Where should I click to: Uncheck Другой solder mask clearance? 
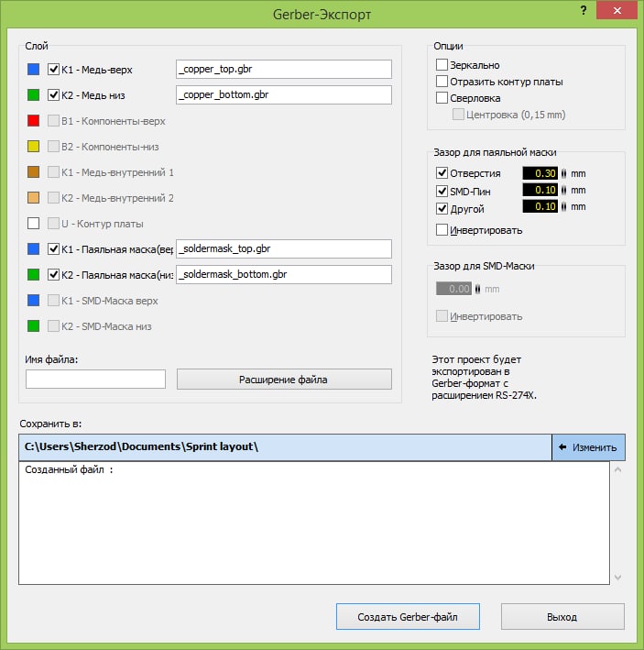[x=442, y=208]
